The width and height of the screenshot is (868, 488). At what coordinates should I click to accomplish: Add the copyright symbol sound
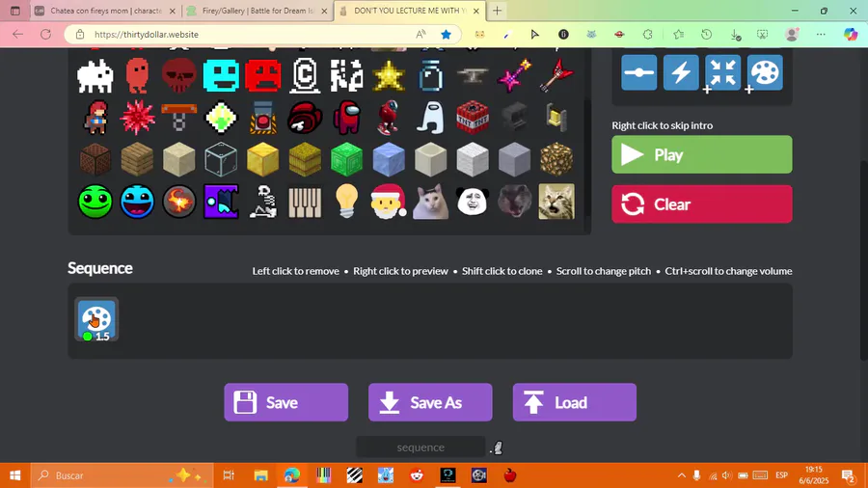coord(305,76)
